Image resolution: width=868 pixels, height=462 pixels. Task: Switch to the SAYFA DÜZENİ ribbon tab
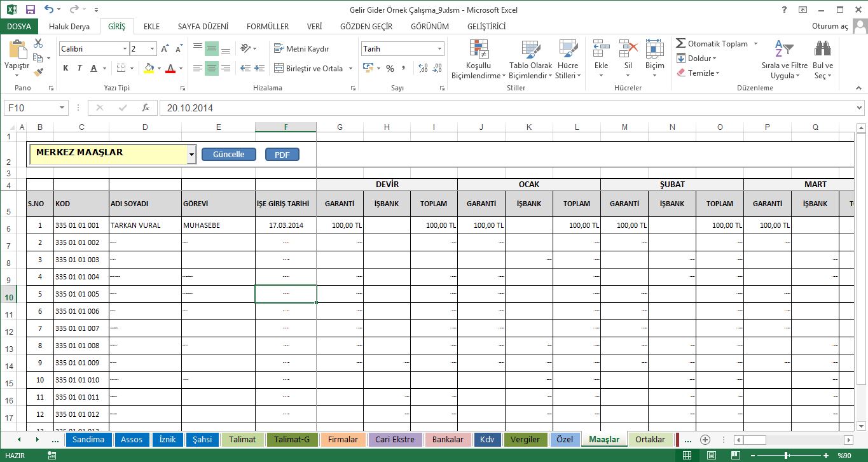(203, 27)
